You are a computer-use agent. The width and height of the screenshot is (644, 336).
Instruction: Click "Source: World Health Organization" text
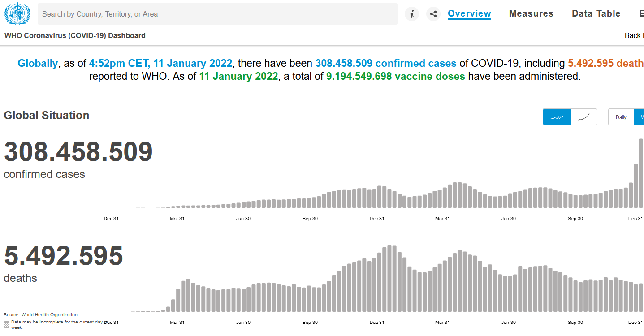point(41,315)
